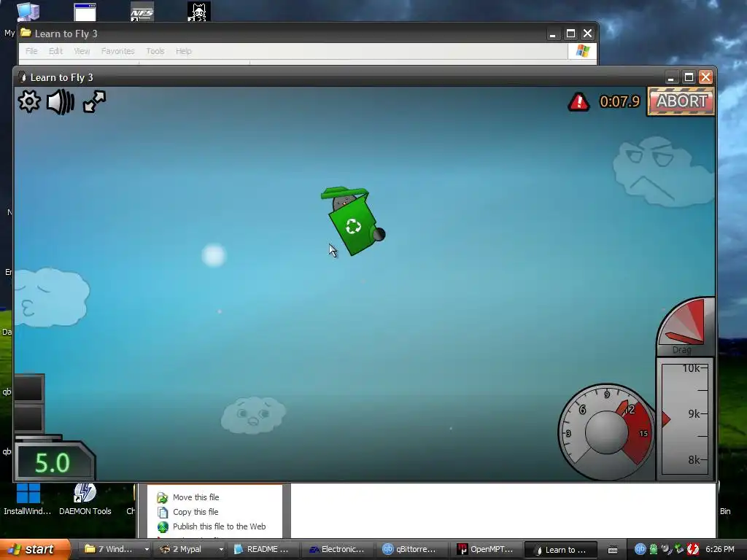The width and height of the screenshot is (747, 560).
Task: Open the Start menu
Action: [34, 549]
